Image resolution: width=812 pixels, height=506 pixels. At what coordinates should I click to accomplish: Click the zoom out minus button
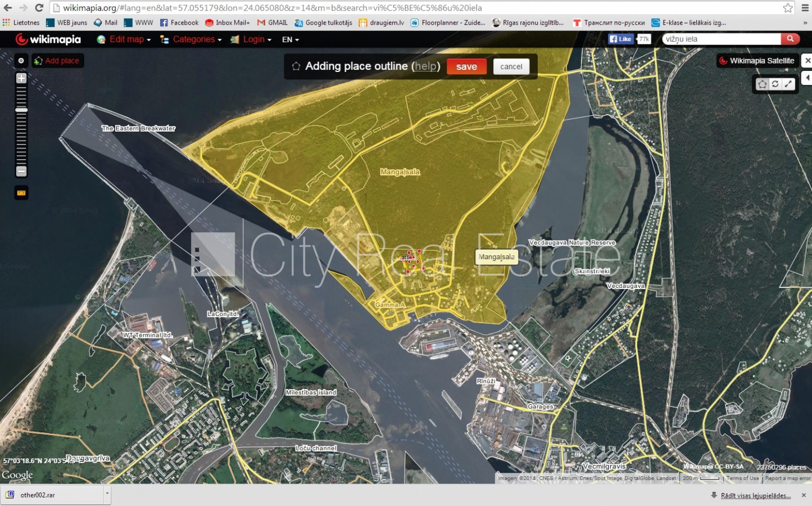[x=21, y=171]
